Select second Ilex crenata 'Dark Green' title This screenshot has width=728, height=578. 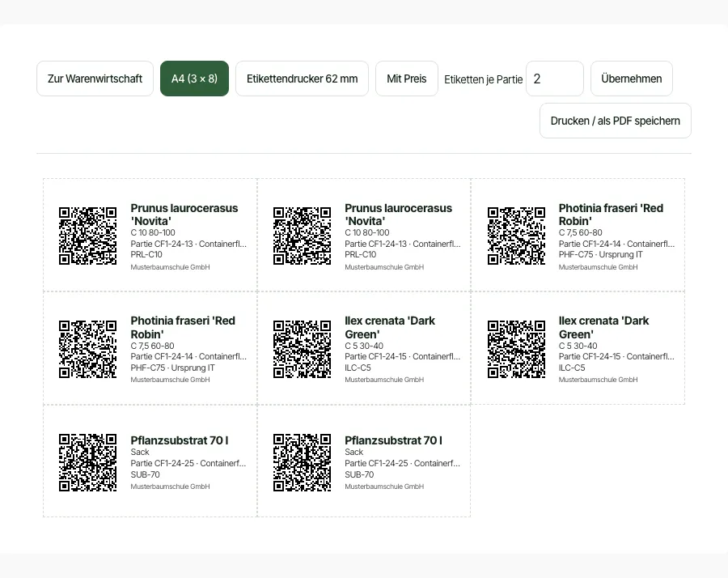(x=604, y=328)
